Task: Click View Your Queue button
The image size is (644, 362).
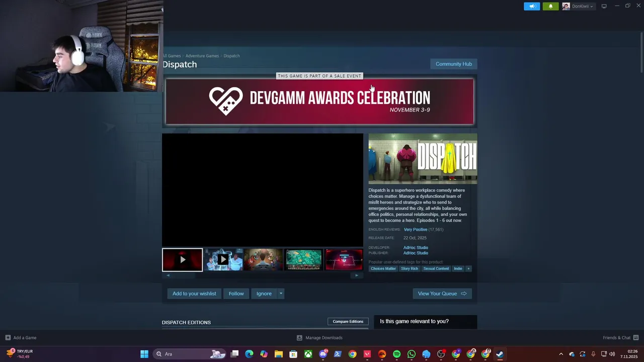Action: point(442,294)
